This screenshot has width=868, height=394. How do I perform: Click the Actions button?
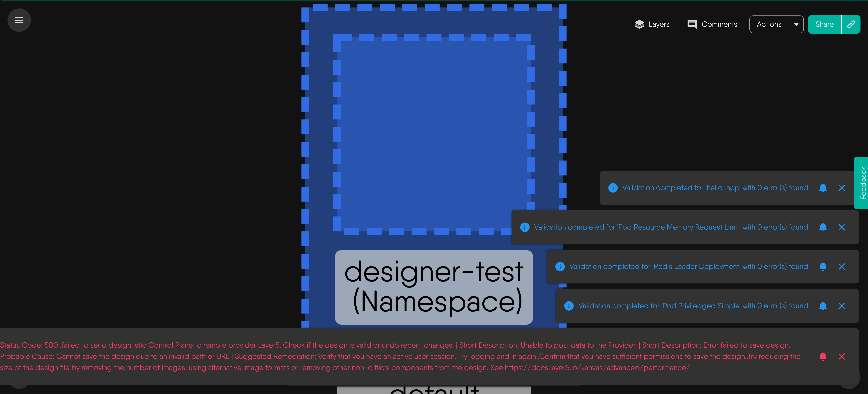click(x=769, y=24)
